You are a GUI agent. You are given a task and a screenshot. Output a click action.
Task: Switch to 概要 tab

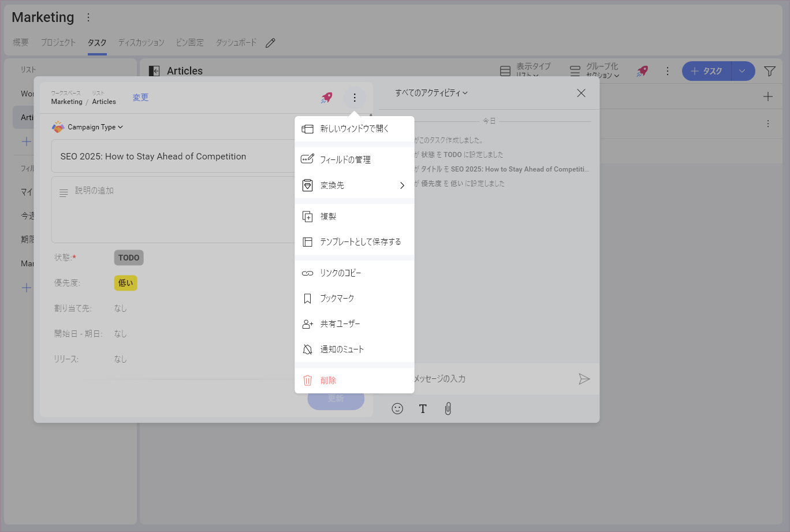[x=21, y=42]
